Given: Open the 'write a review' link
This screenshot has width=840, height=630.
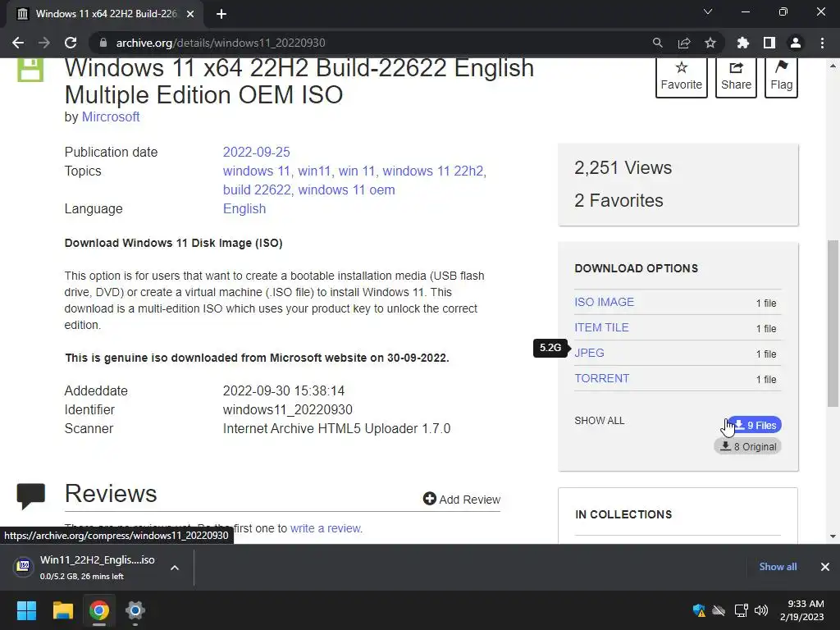Looking at the screenshot, I should click(326, 528).
